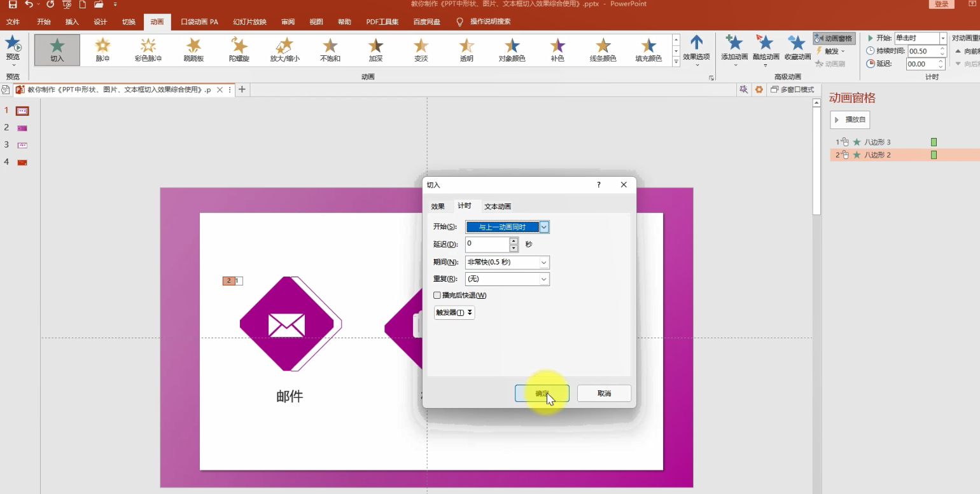
Task: Click the green timing bar for 八边形 3
Action: coord(934,142)
